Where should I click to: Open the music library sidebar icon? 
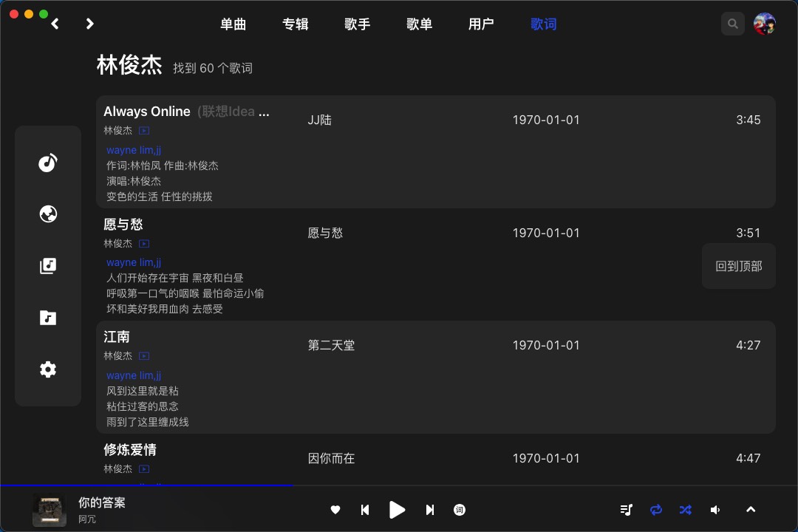pyautogui.click(x=47, y=162)
